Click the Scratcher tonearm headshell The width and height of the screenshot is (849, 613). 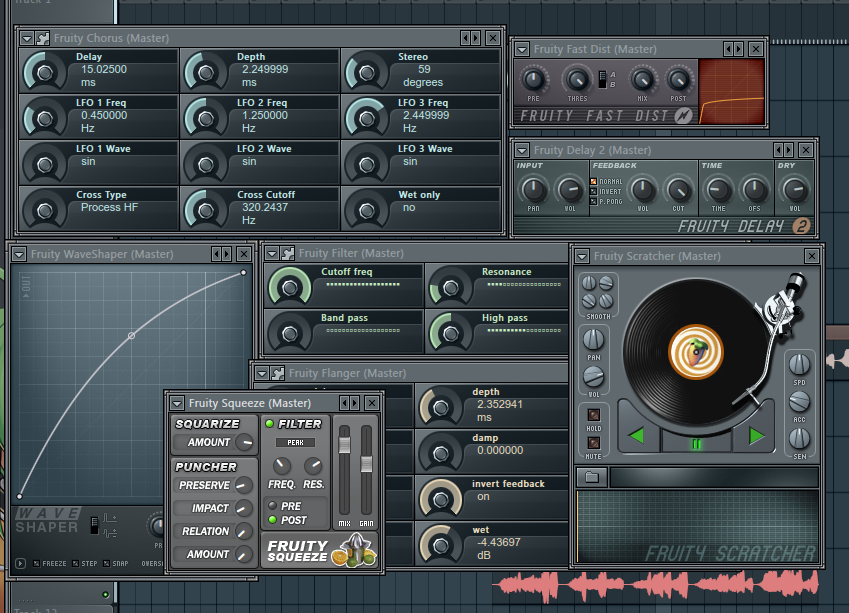pyautogui.click(x=742, y=399)
